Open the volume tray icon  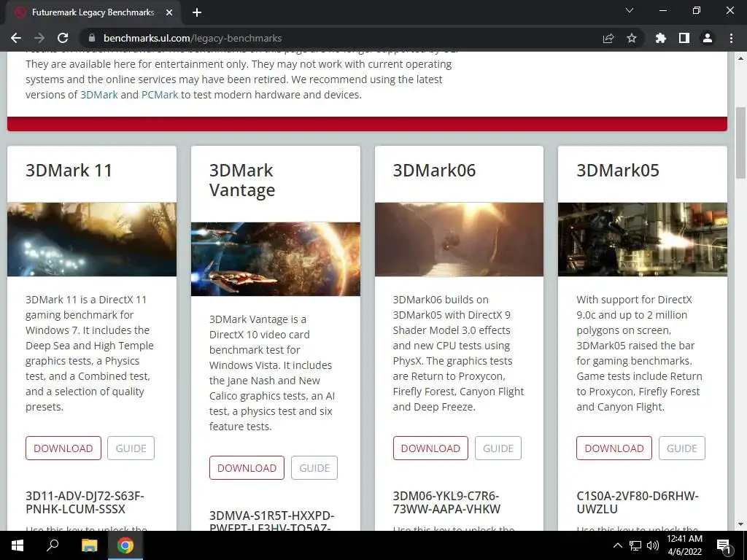pos(653,545)
